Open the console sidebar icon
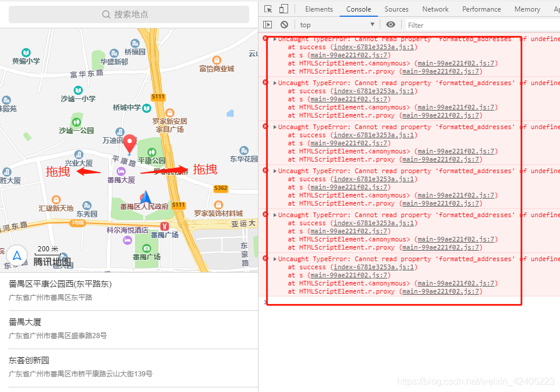Viewport: 560px width, 392px height. point(268,24)
